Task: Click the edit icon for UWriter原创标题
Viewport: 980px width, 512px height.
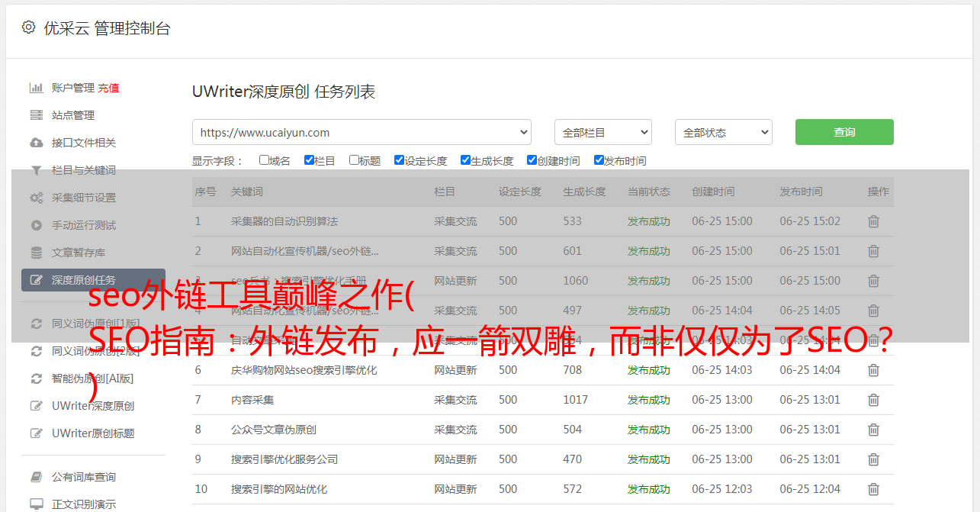Action: point(36,433)
